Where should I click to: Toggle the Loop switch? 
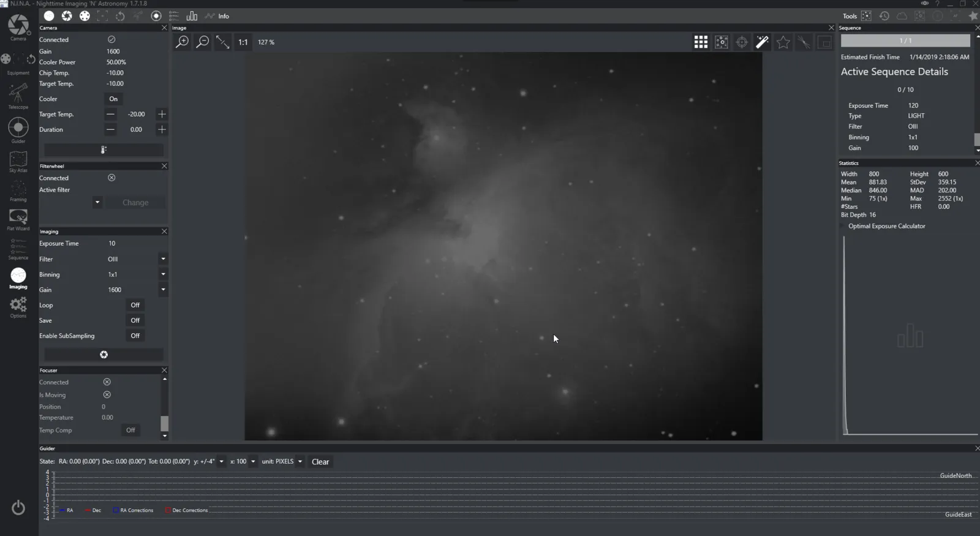135,305
